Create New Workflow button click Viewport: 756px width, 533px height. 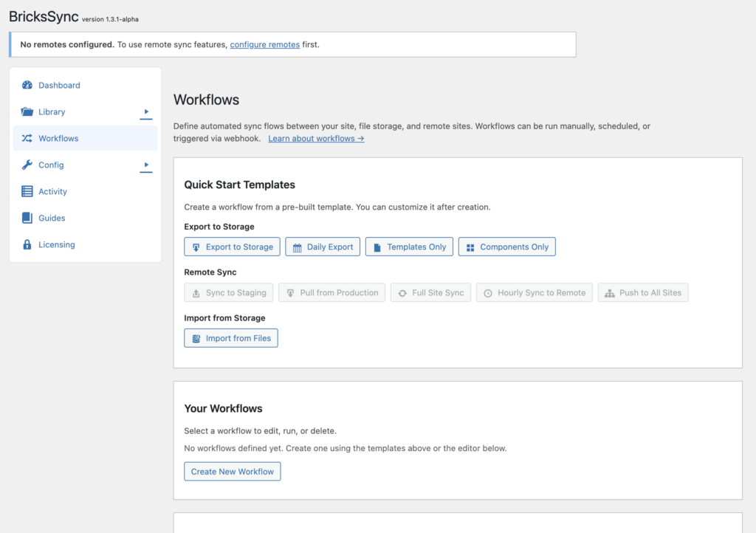click(232, 472)
